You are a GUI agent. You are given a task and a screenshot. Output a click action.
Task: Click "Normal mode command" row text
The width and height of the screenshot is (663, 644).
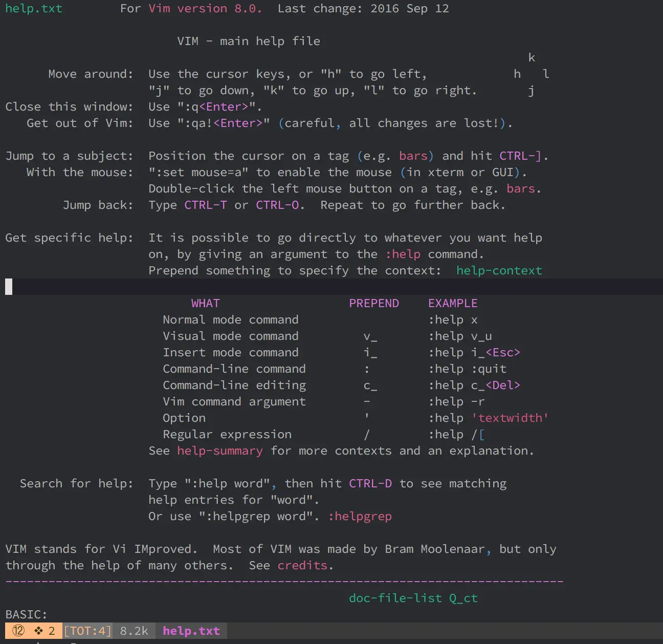[x=231, y=320]
